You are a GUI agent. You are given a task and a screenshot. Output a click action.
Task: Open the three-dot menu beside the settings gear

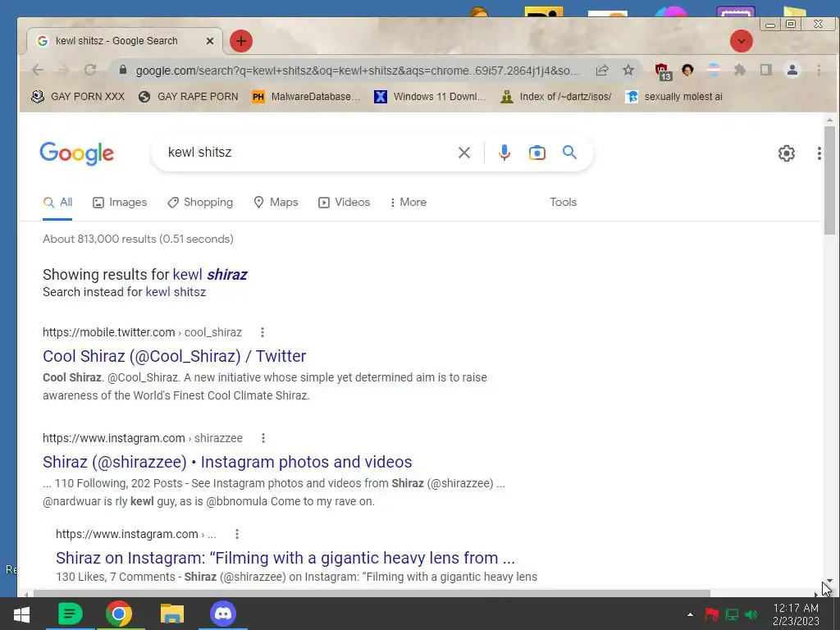(x=819, y=153)
